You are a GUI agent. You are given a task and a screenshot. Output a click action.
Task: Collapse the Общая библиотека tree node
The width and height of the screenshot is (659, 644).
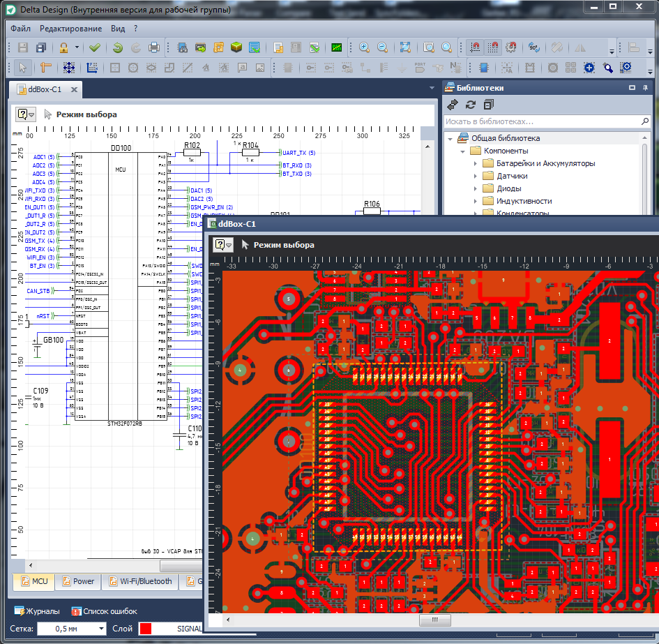point(450,138)
